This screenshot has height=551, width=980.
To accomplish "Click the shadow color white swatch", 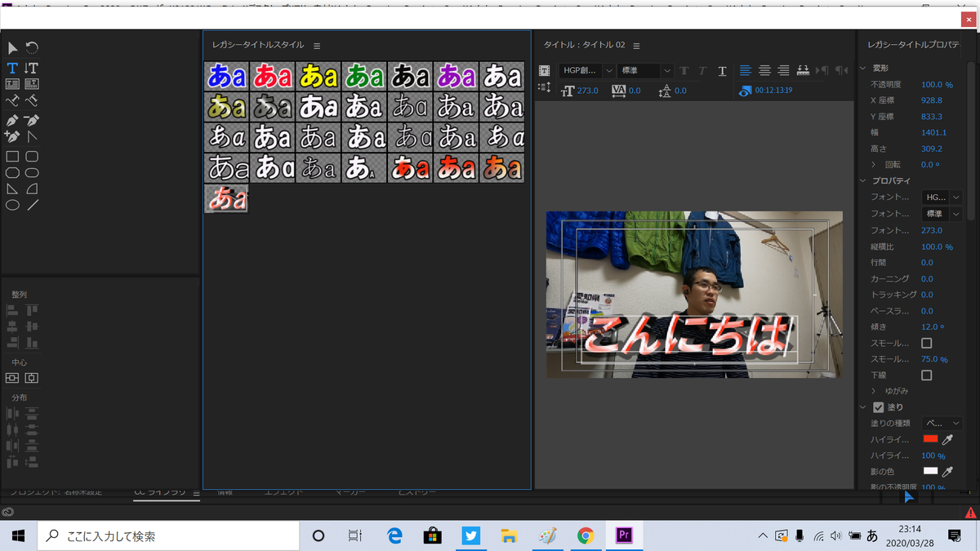I will pos(930,472).
